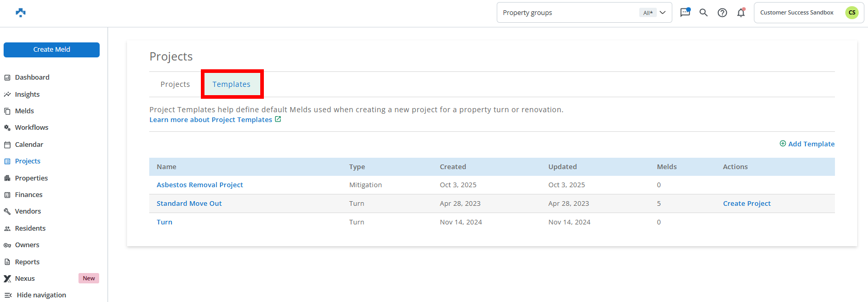The image size is (868, 302).
Task: Click the Property Meld logo
Action: (x=21, y=12)
